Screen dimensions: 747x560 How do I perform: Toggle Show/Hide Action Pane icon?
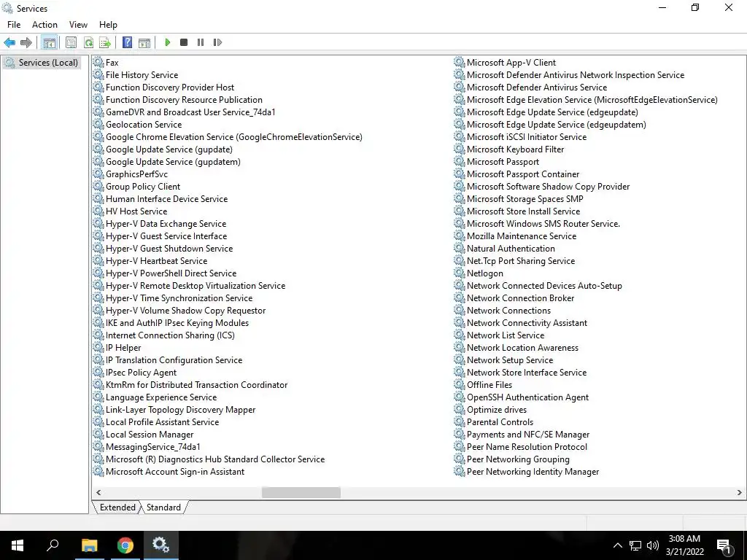click(x=144, y=42)
